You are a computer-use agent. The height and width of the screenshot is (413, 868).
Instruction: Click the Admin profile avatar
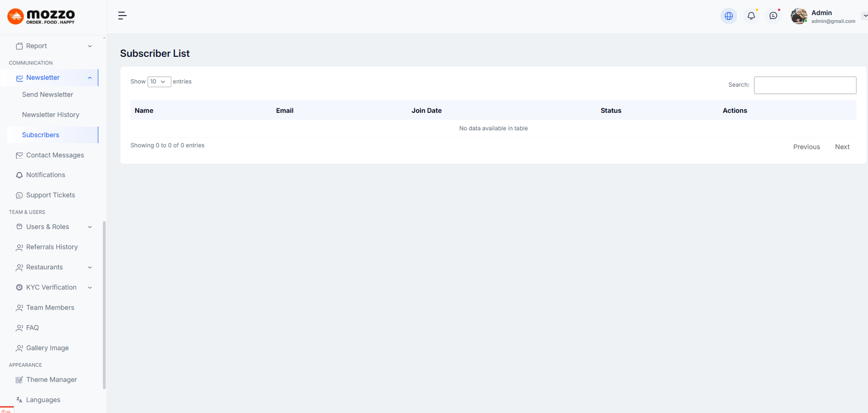(x=799, y=16)
